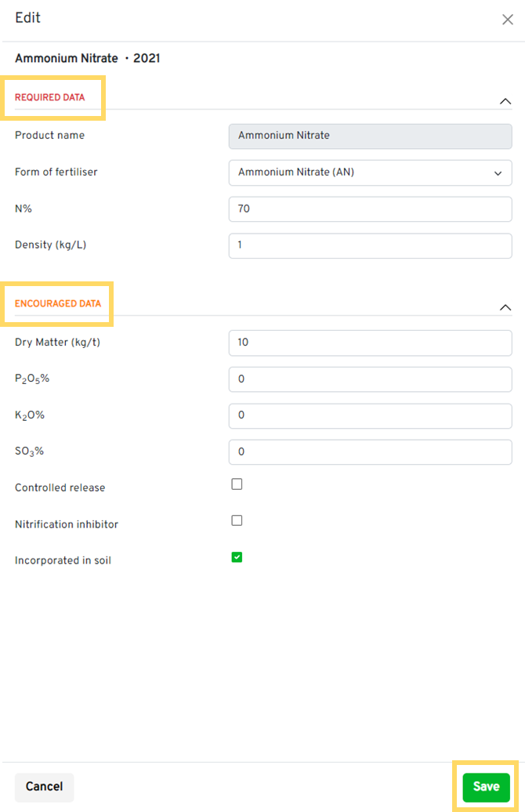Click the SO3% input field

(370, 451)
